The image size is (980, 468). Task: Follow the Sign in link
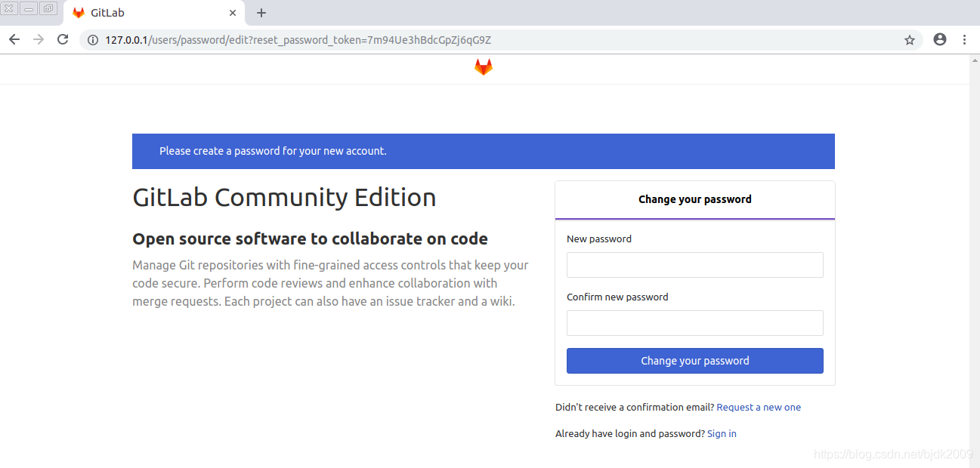tap(722, 433)
